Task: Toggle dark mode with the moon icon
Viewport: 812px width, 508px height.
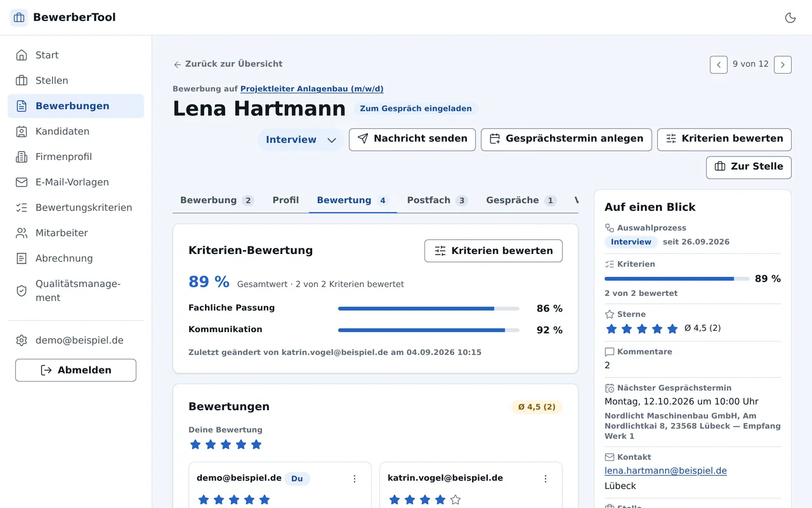Action: pos(790,18)
